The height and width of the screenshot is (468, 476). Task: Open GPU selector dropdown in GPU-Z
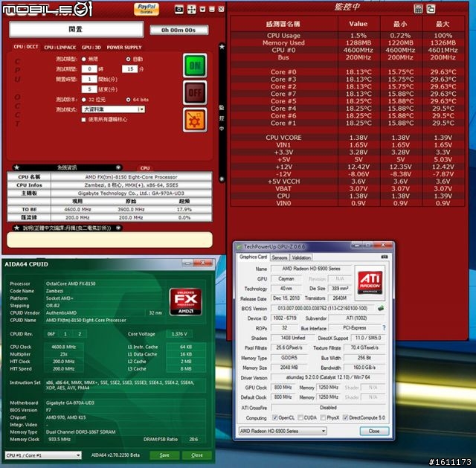(283, 431)
